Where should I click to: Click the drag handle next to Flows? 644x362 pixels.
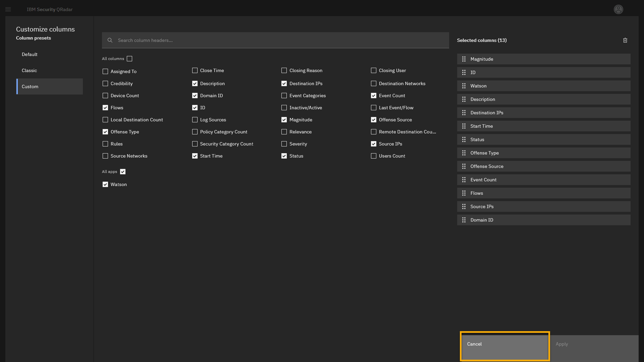tap(464, 193)
